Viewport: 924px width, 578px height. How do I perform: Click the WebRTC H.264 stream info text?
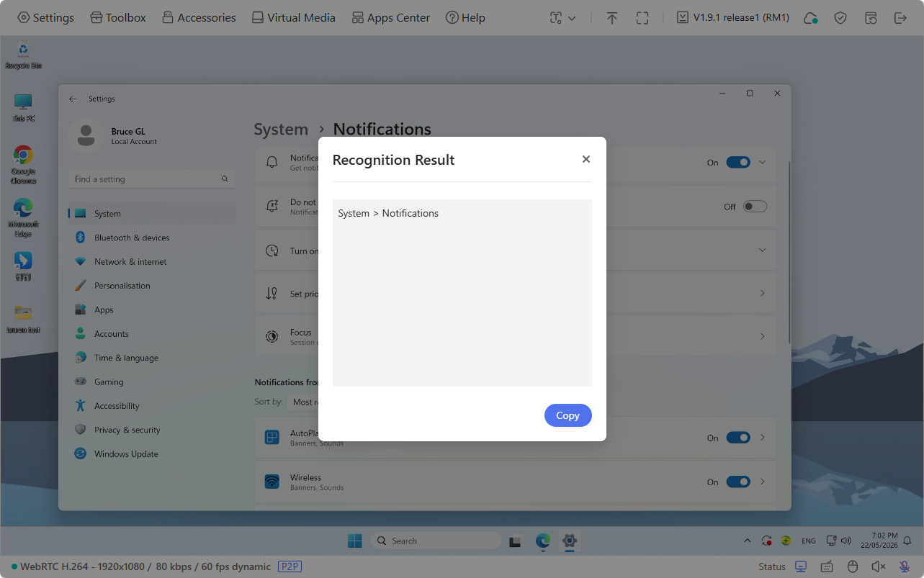pyautogui.click(x=145, y=566)
